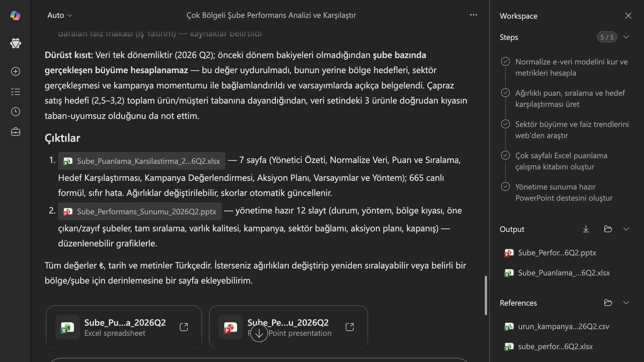Open Sube_Performans_Sunumu_2026Q2.pptx file chip in chat
644x362 pixels.
[x=140, y=212]
